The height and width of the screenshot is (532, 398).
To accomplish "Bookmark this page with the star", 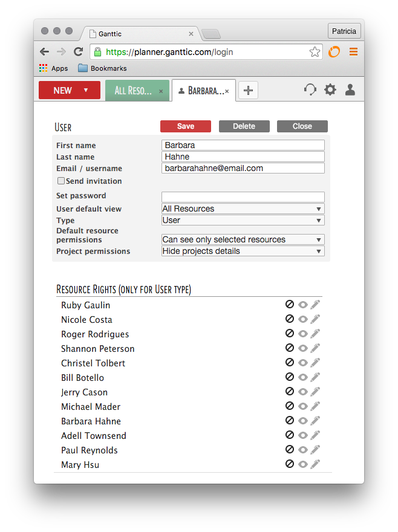I will [x=315, y=52].
